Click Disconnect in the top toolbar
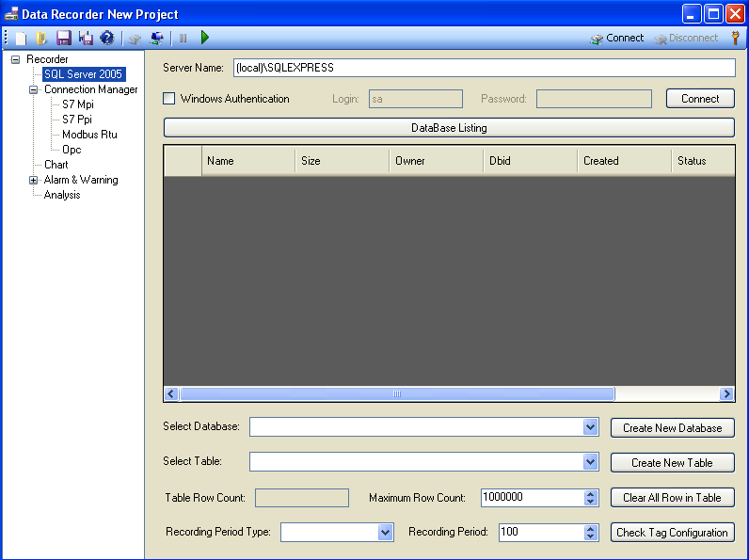 click(x=685, y=39)
